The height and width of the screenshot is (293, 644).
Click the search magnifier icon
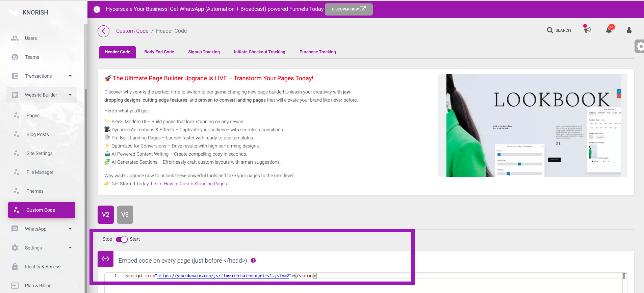[550, 30]
